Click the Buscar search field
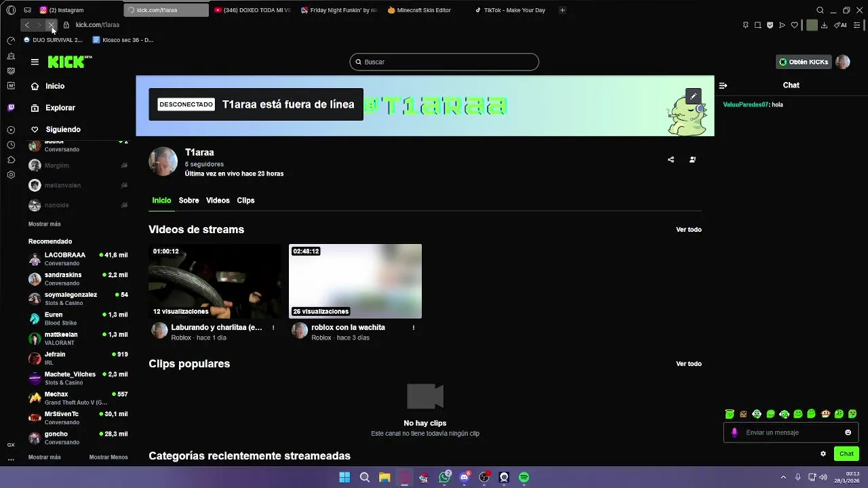Viewport: 868px width, 488px height. (444, 62)
